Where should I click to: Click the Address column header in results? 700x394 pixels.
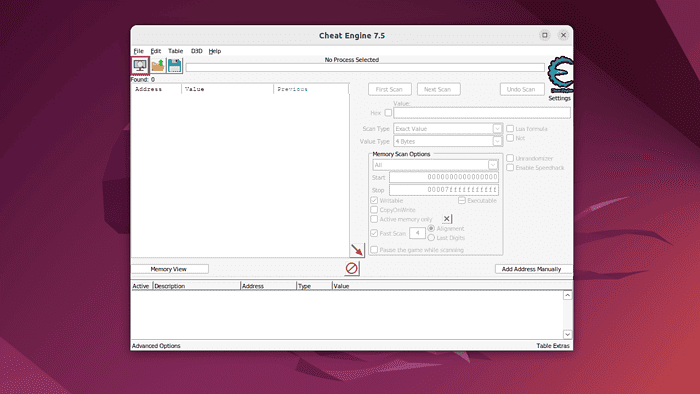pos(156,89)
